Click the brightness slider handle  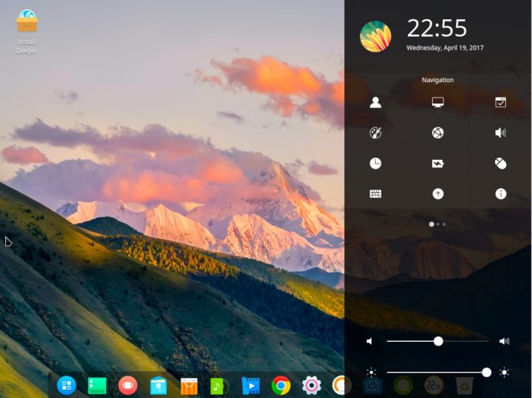[486, 372]
